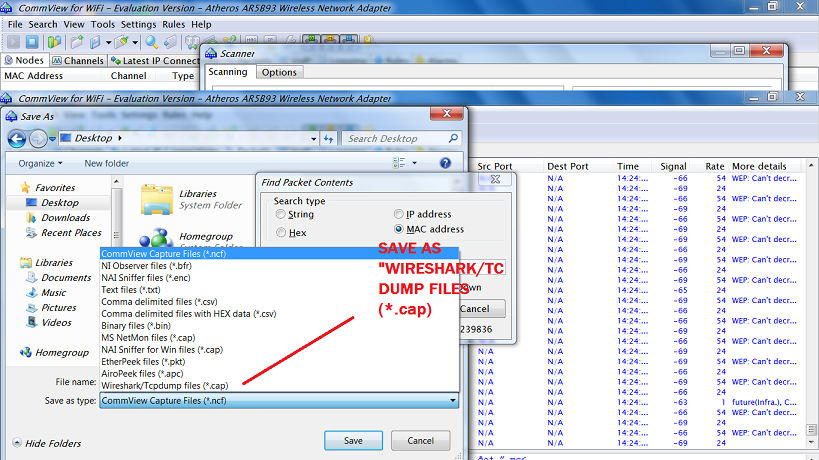Switch to the Channels tab
The width and height of the screenshot is (819, 460).
78,61
